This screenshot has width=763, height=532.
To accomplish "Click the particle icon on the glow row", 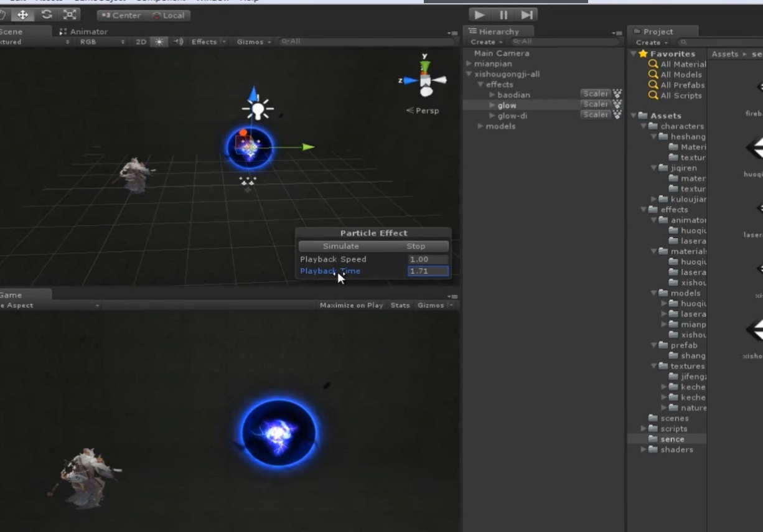I will tap(617, 105).
